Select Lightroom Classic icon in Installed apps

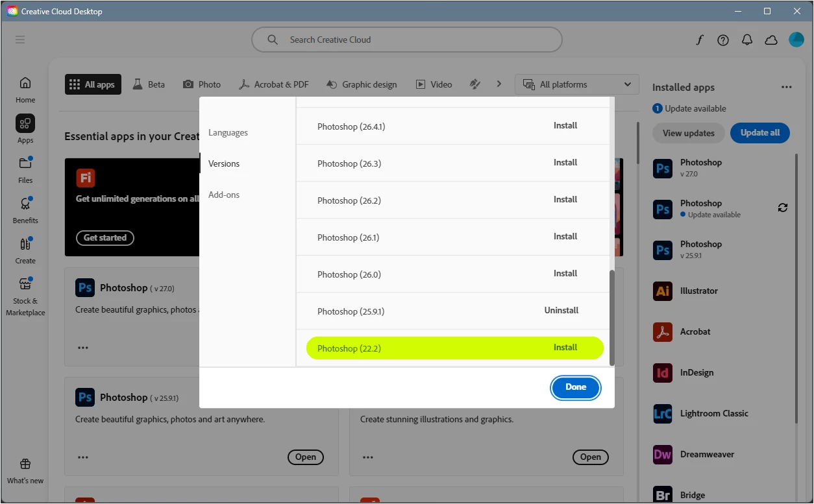pyautogui.click(x=663, y=414)
